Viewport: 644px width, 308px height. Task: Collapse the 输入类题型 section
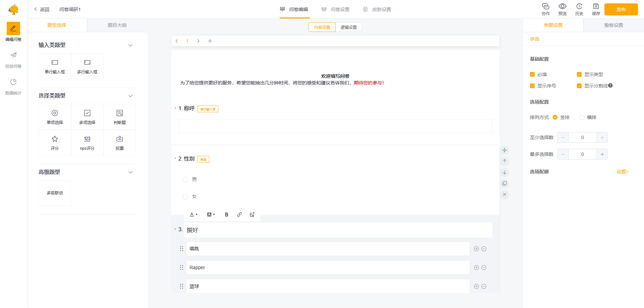[130, 45]
